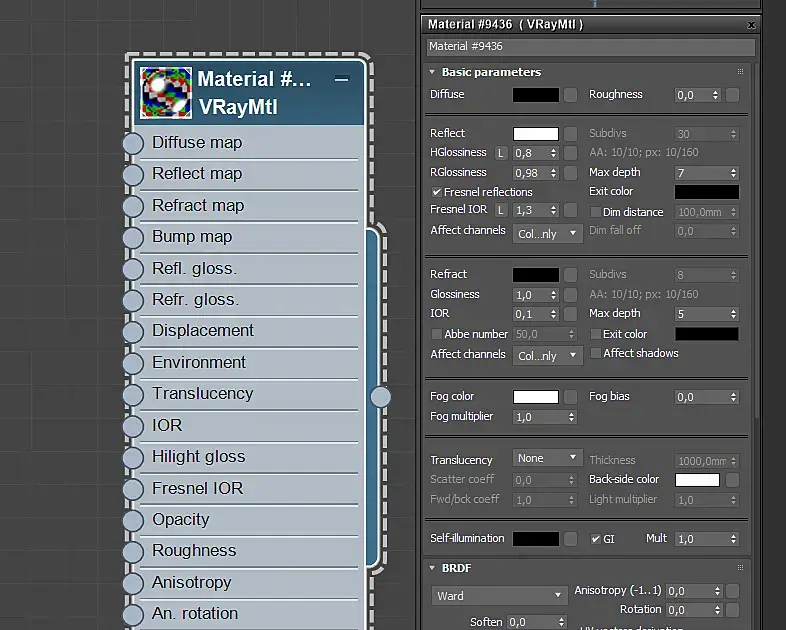Toggle the Self-illumination GI checkbox
The image size is (786, 630).
(596, 539)
